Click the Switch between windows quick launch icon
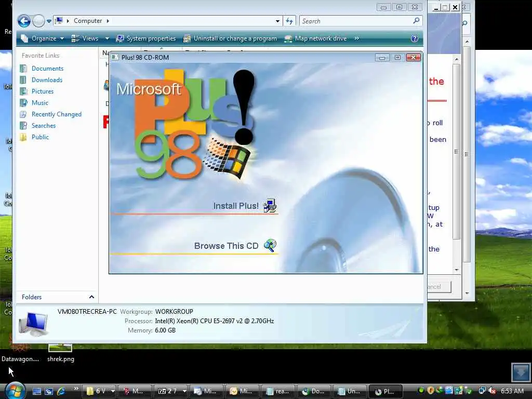The width and height of the screenshot is (532, 399). pyautogui.click(x=49, y=391)
